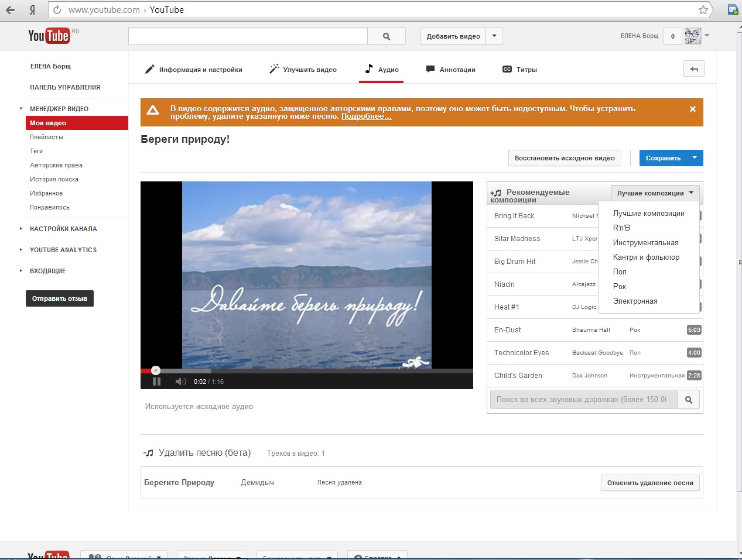Open Теги in sidebar
This screenshot has height=560, width=742.
(x=36, y=151)
